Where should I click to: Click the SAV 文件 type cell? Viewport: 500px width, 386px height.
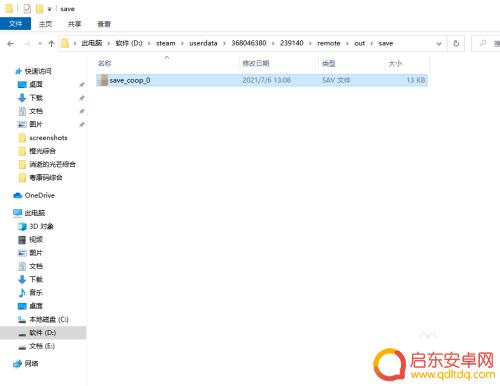click(x=336, y=80)
